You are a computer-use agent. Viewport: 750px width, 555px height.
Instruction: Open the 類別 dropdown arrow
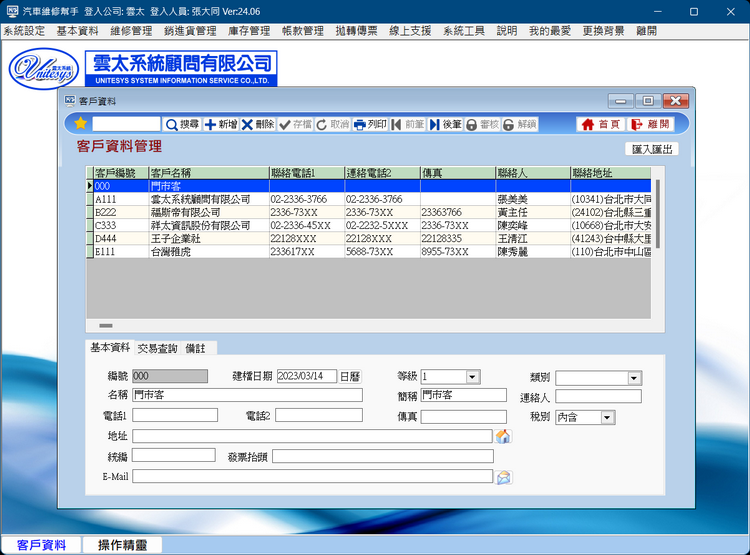tap(634, 378)
